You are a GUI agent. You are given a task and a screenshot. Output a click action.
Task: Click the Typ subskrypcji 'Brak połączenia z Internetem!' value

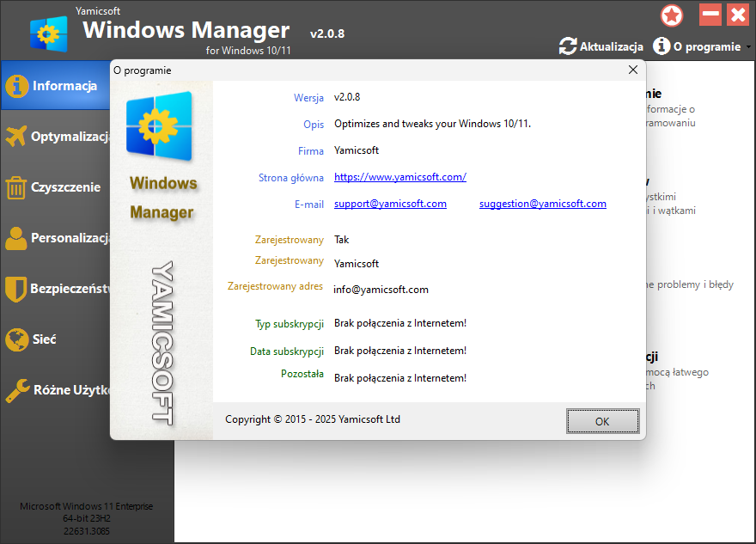point(400,323)
